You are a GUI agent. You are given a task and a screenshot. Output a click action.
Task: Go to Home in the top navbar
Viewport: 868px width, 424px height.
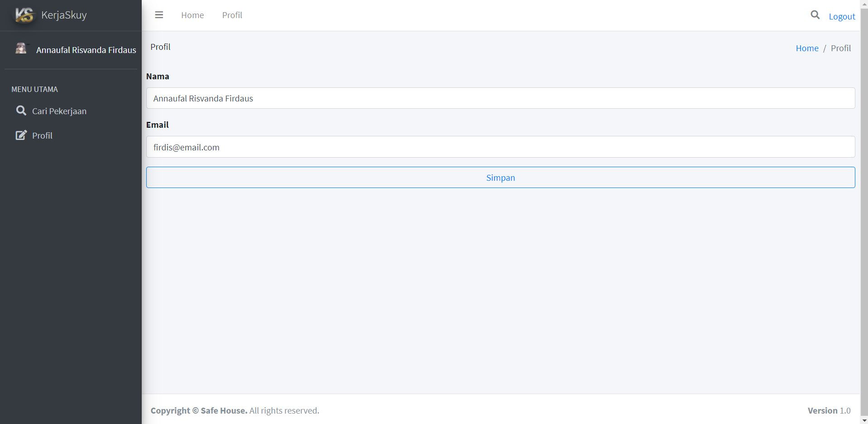[192, 15]
